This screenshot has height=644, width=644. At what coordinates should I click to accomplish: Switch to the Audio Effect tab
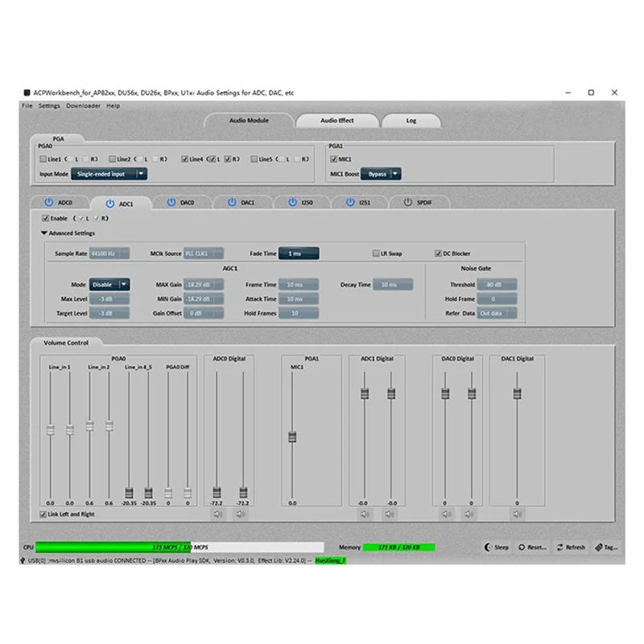click(337, 120)
